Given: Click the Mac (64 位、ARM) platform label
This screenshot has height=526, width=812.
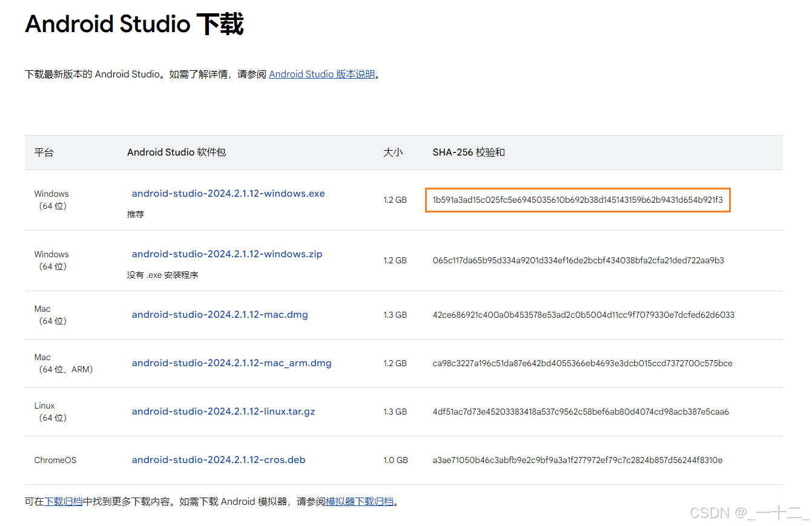Looking at the screenshot, I should [x=64, y=363].
